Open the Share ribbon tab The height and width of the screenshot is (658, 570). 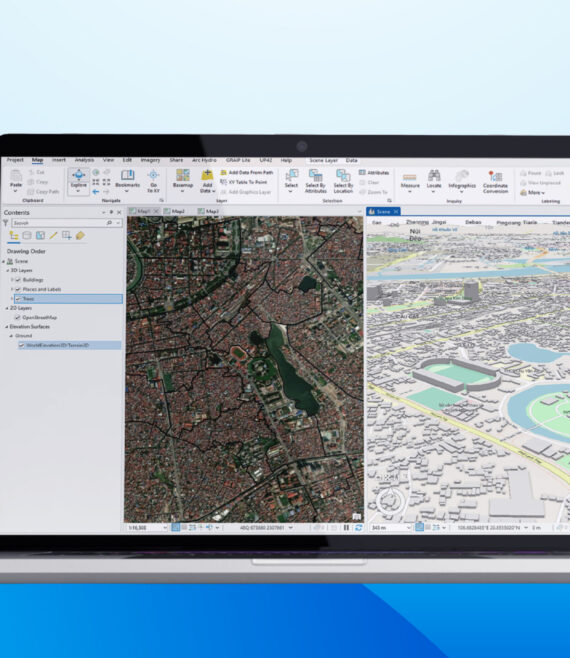point(176,160)
